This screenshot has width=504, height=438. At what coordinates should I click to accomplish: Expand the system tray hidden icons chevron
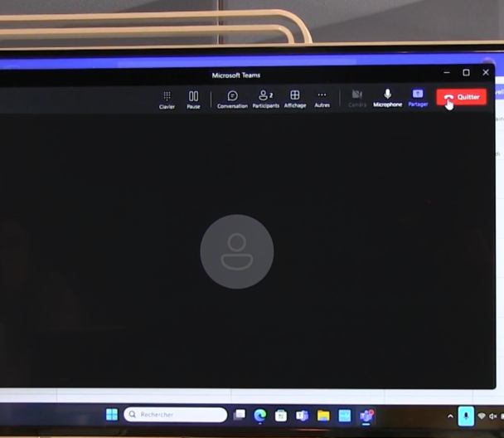[x=450, y=416]
